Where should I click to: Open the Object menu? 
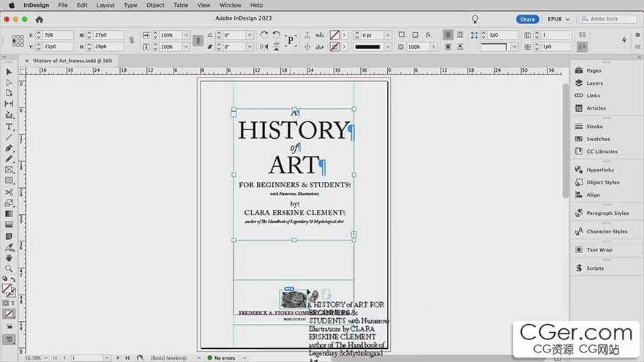click(155, 5)
